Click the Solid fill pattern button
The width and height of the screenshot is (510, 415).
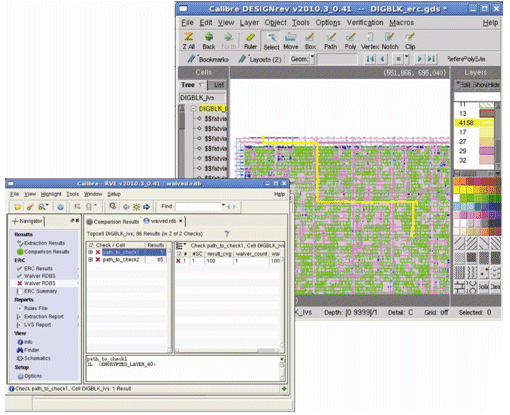tap(483, 287)
